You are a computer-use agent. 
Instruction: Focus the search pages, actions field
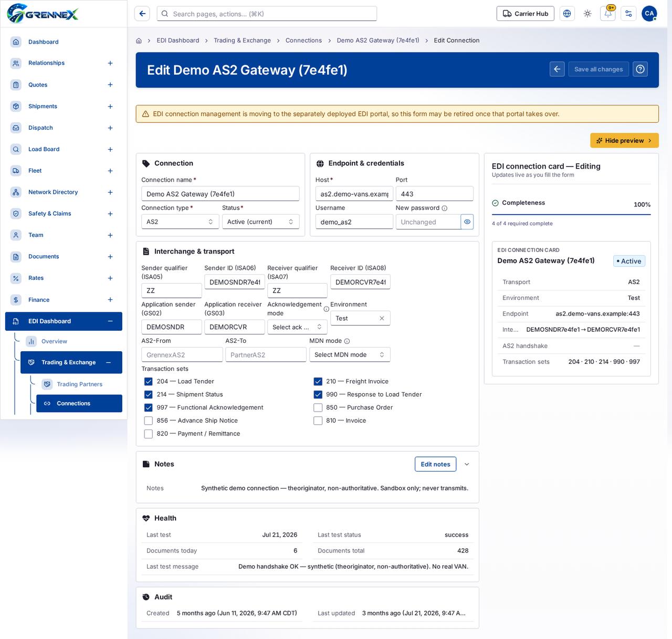tap(267, 14)
